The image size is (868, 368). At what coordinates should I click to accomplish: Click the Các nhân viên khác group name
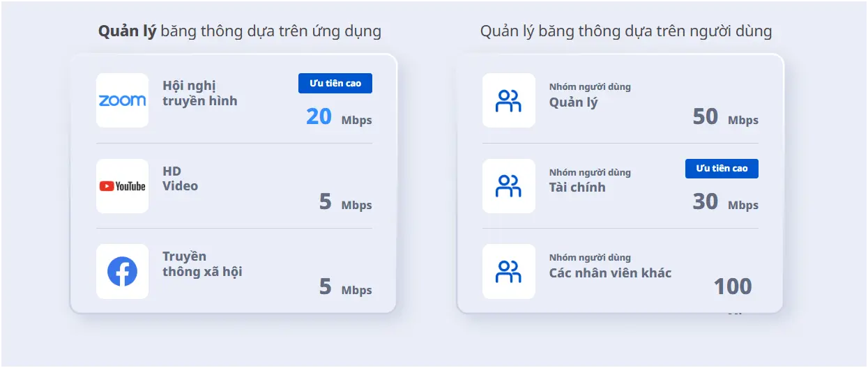(x=610, y=273)
